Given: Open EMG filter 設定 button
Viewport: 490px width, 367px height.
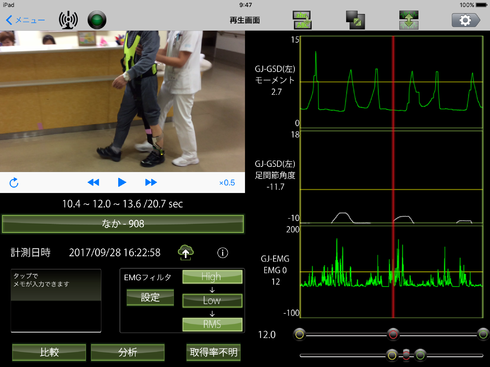Looking at the screenshot, I should (x=150, y=297).
